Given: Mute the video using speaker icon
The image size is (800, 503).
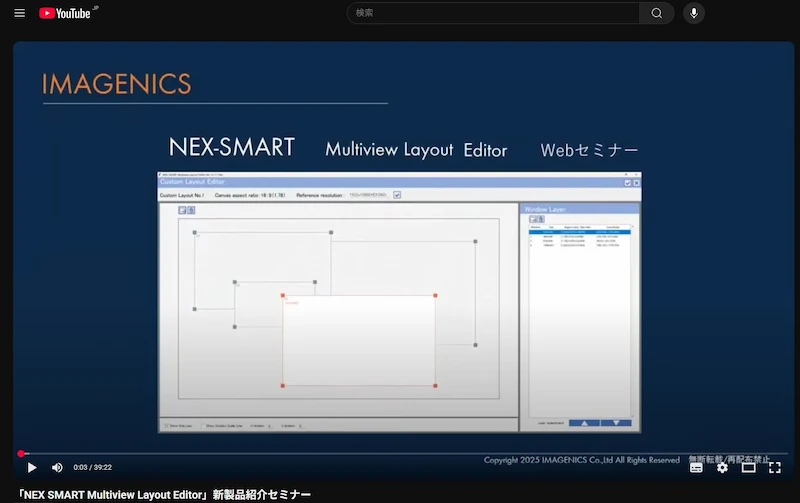Looking at the screenshot, I should point(57,467).
